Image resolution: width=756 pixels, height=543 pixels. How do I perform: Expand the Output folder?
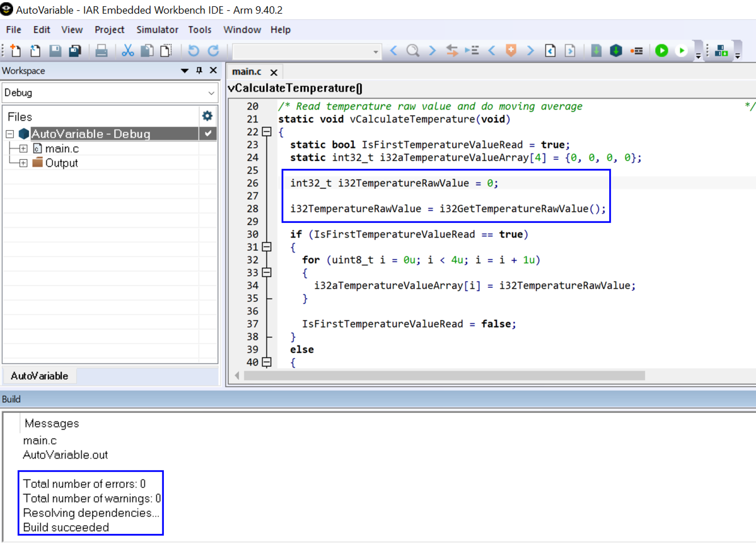click(x=22, y=163)
